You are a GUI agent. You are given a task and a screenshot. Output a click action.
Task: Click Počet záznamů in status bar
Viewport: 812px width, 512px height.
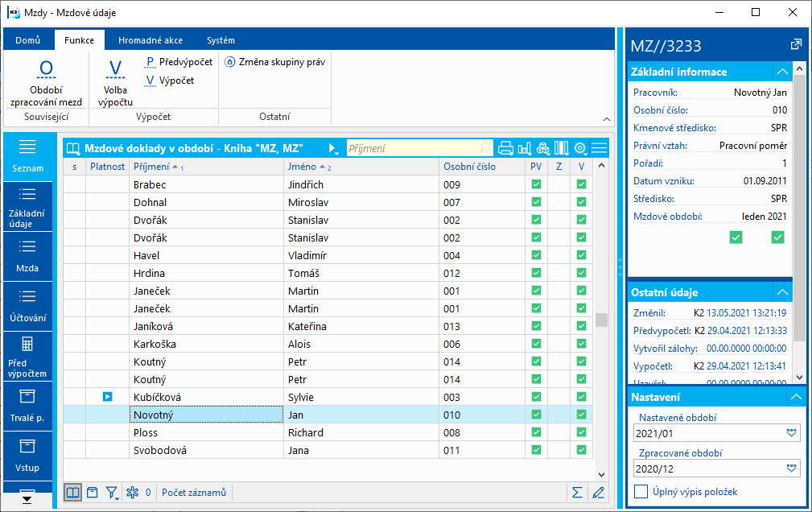coord(194,493)
